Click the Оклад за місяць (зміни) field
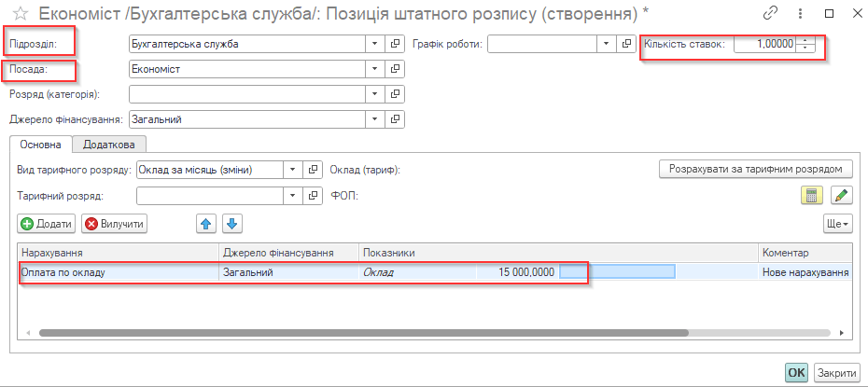 (x=210, y=170)
